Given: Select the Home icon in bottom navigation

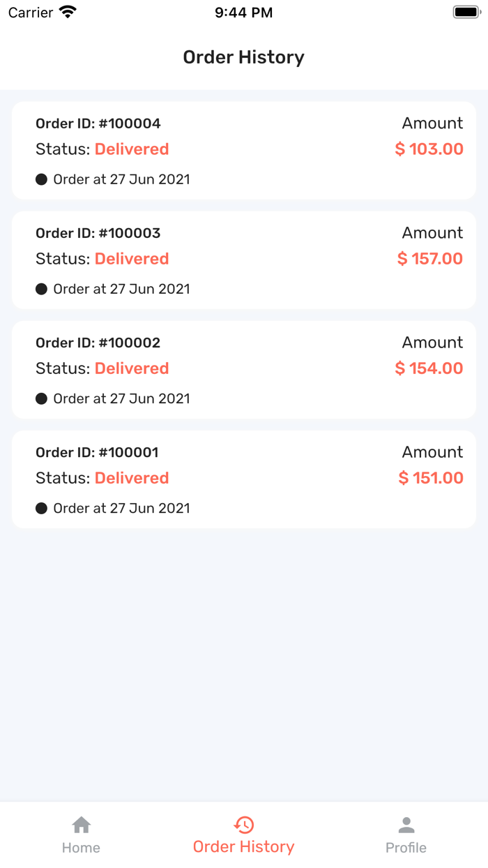Looking at the screenshot, I should tap(81, 825).
